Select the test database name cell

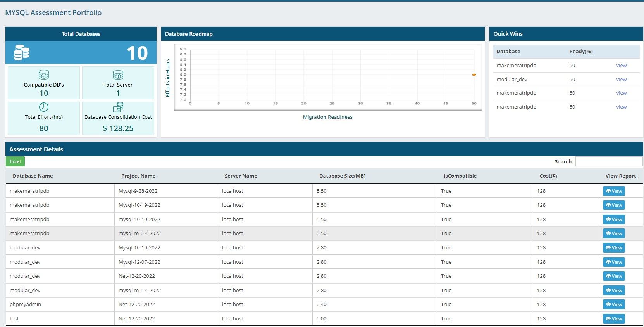point(60,318)
